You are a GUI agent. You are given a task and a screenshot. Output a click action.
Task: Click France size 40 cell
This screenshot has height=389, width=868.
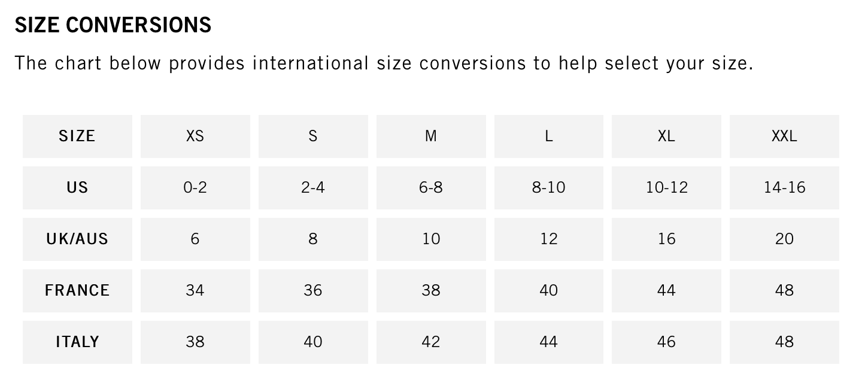tap(549, 291)
